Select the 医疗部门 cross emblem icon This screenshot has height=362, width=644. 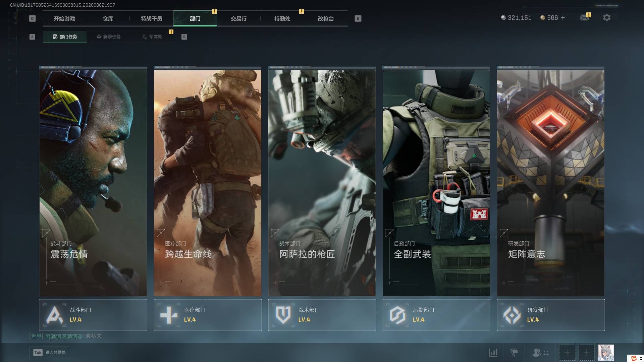click(169, 315)
